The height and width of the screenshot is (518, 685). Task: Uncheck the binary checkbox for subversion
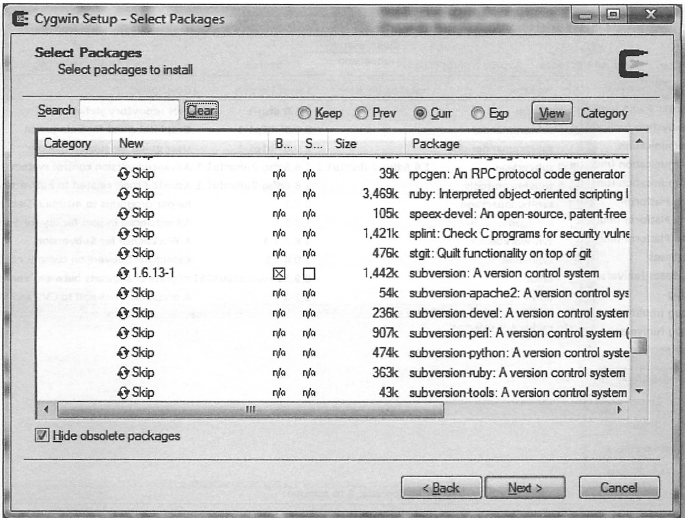pos(280,273)
